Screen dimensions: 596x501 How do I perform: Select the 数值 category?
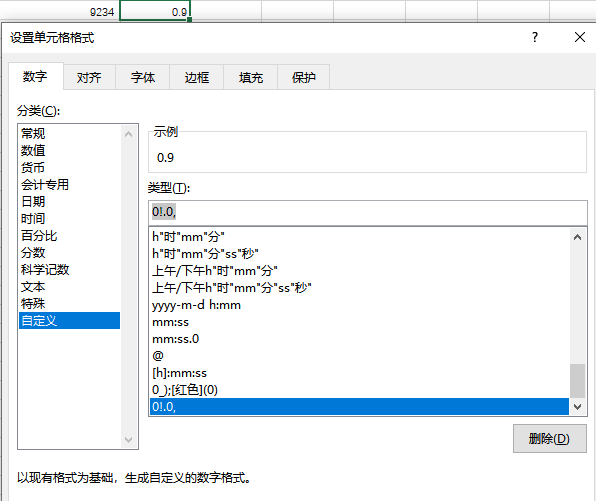(70, 151)
